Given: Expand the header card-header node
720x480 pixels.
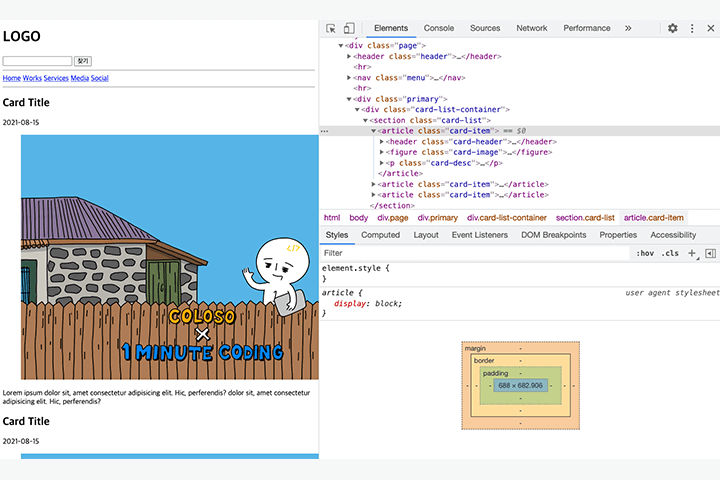Looking at the screenshot, I should point(382,141).
